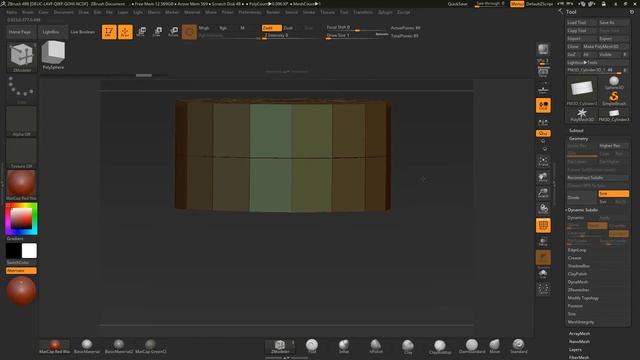Screen dimensions: 640x360
Task: Select the Move transform icon in the top shelf
Action: tap(141, 31)
